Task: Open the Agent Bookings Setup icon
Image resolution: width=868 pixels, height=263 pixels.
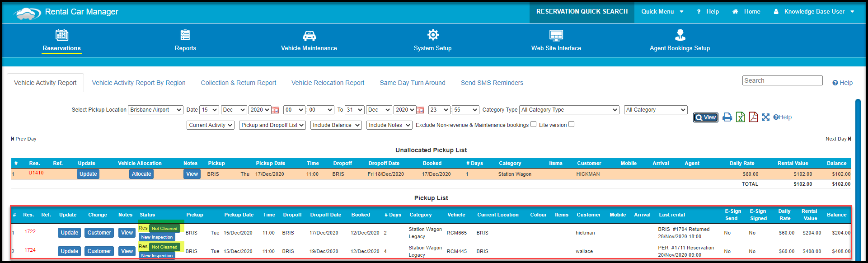Action: pos(680,35)
